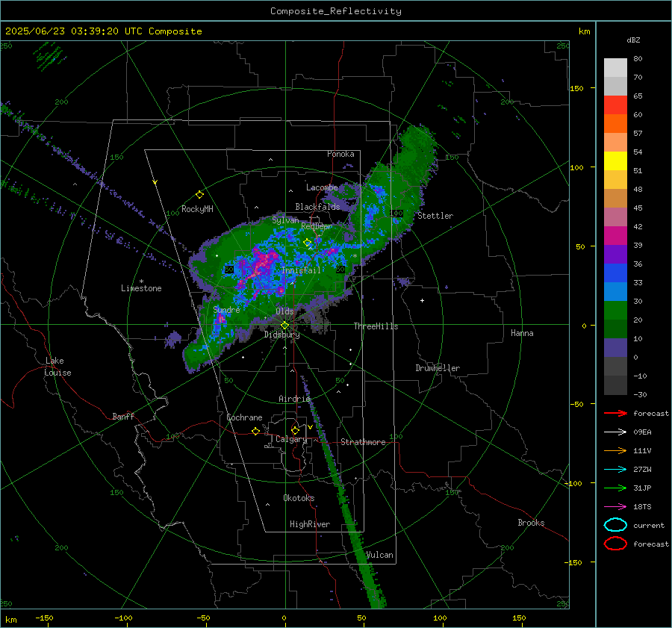Pick the green 31JP arrow legend icon
Image resolution: width=672 pixels, height=628 pixels.
(x=615, y=488)
